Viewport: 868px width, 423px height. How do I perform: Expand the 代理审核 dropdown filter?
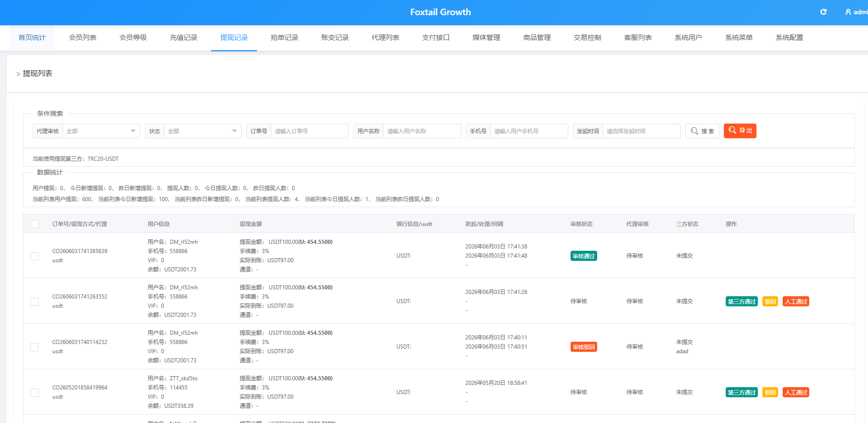[x=101, y=131]
